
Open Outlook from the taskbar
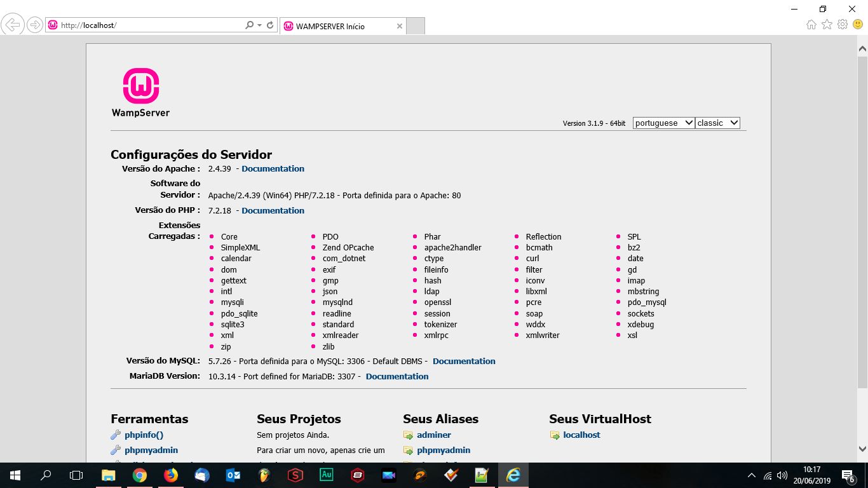pyautogui.click(x=233, y=475)
